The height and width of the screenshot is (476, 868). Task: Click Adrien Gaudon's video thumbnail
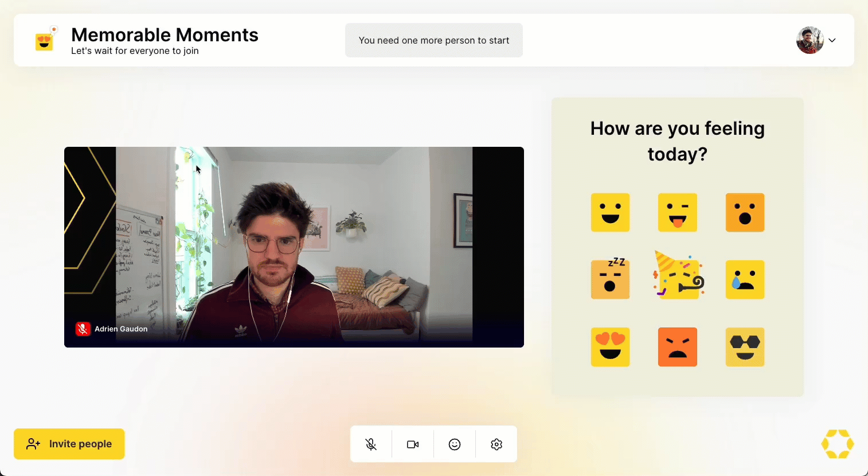click(294, 247)
